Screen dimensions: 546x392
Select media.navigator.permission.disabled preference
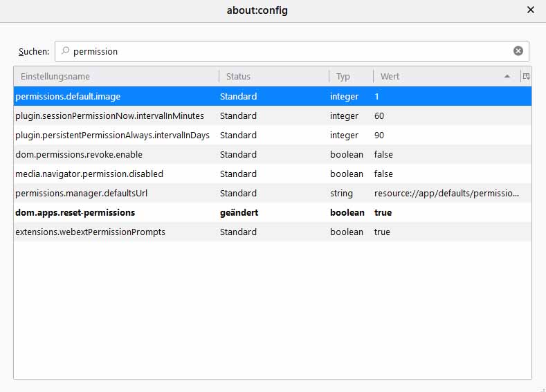tap(273, 174)
